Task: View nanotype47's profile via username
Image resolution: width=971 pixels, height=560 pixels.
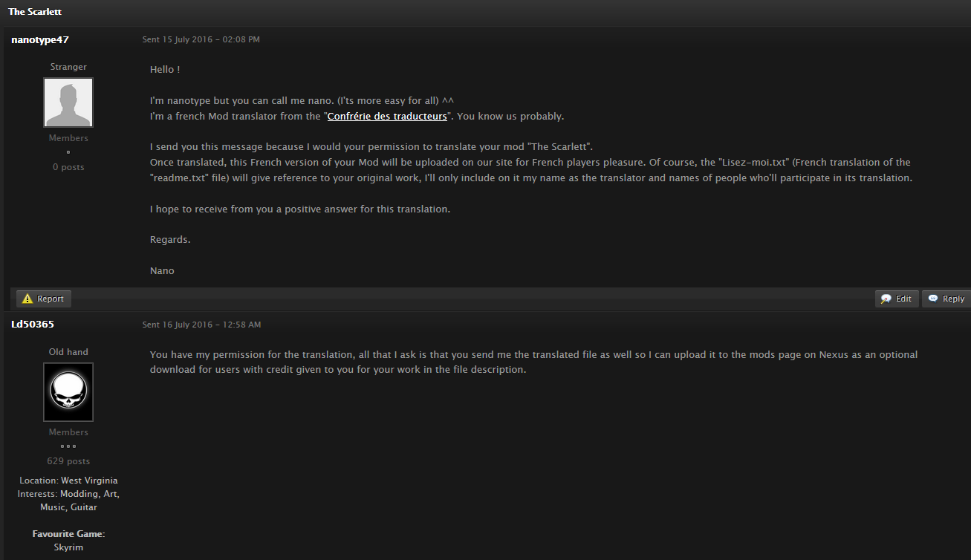Action: [x=40, y=39]
